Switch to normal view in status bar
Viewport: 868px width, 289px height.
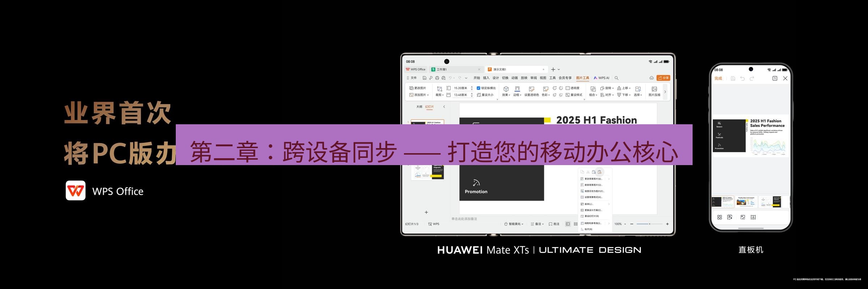point(568,224)
